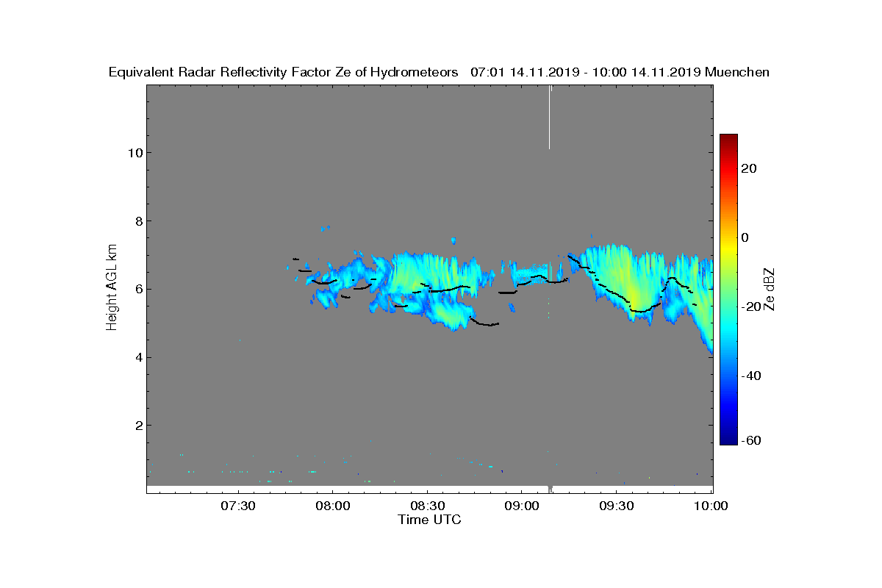
Task: Click the 08:00 time tick label
Action: (x=332, y=506)
